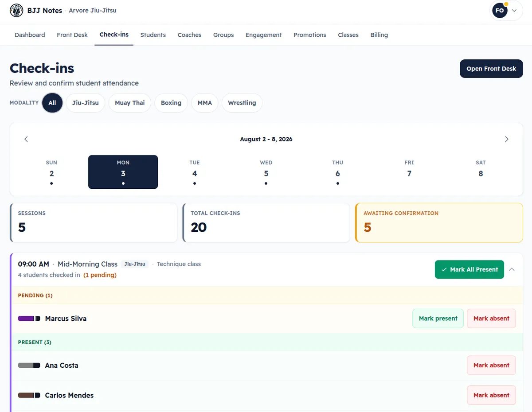
Task: Open the Billing tab
Action: click(379, 35)
